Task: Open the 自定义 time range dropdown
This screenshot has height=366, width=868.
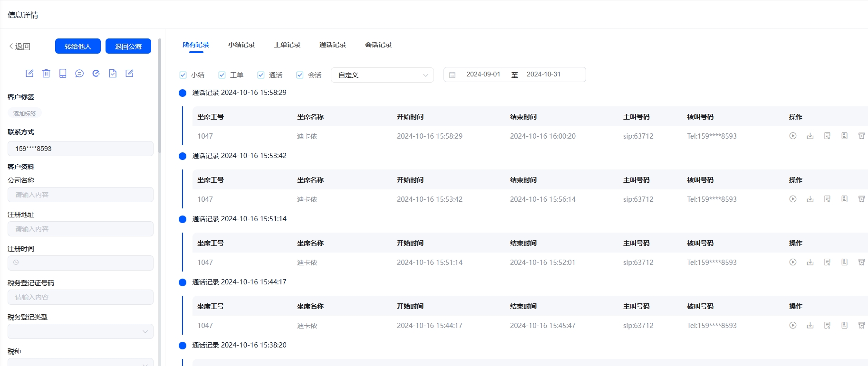Action: (x=382, y=75)
